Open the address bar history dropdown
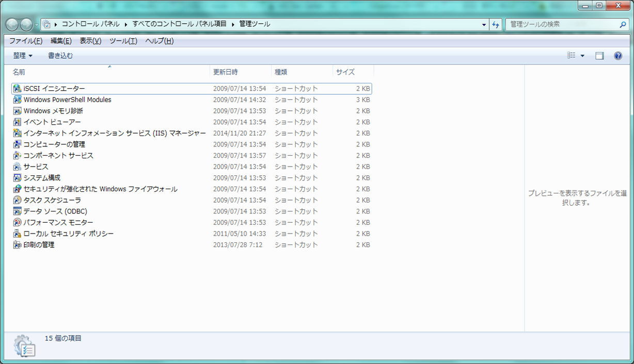Viewport: 634px width, 364px height. [x=484, y=24]
